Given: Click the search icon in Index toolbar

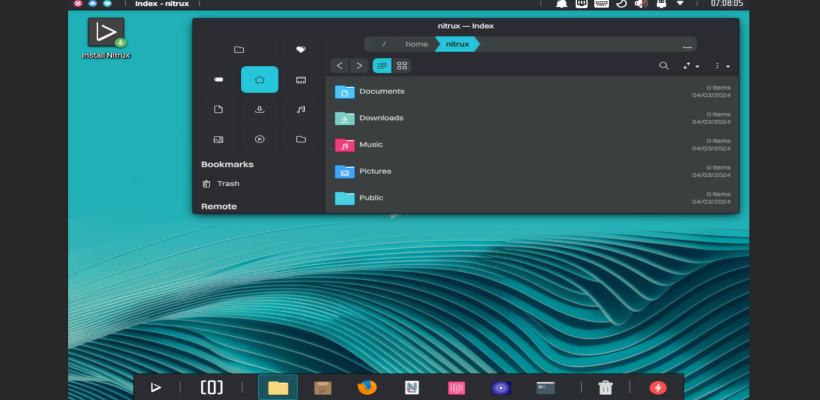Looking at the screenshot, I should pos(664,66).
